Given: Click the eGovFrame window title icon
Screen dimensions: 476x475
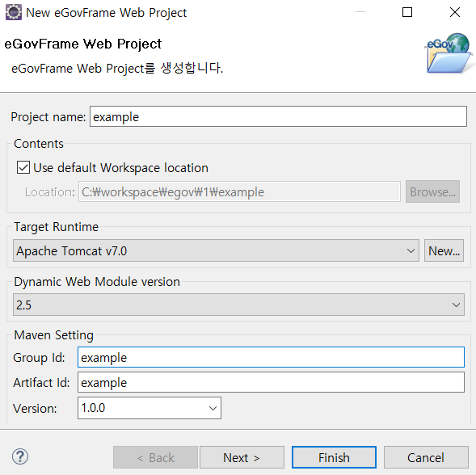Looking at the screenshot, I should coord(14,12).
